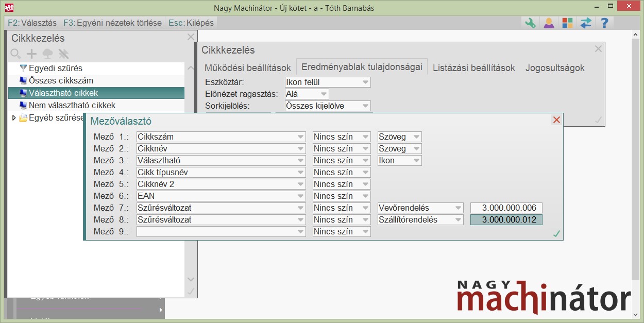Click F3: Egyéni nézetek törlése

(113, 23)
